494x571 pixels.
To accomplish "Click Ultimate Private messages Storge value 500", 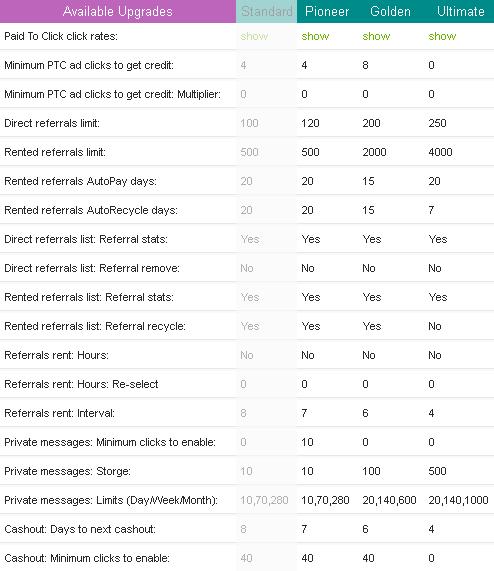I will [x=437, y=471].
